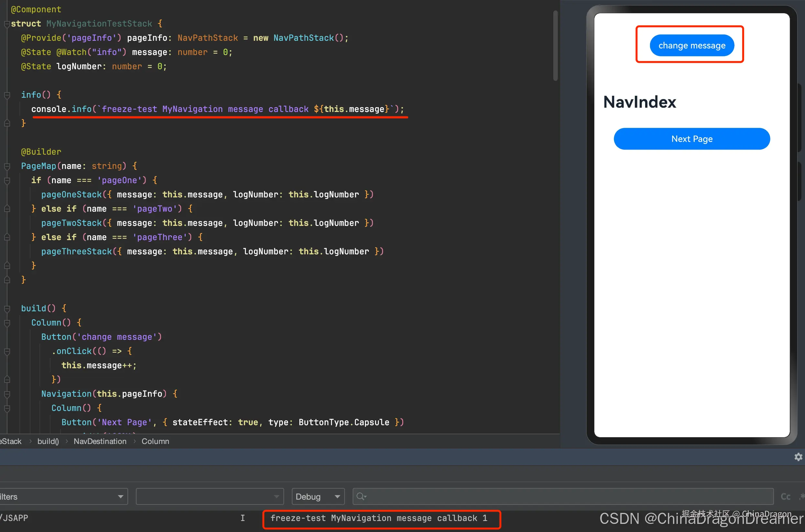Click the @Component decorator line
805x532 pixels.
click(36, 9)
